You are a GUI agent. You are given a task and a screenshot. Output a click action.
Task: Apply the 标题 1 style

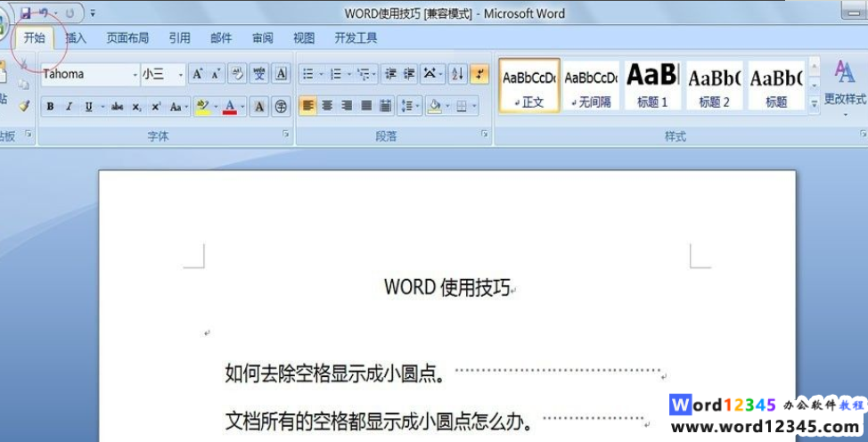(652, 86)
